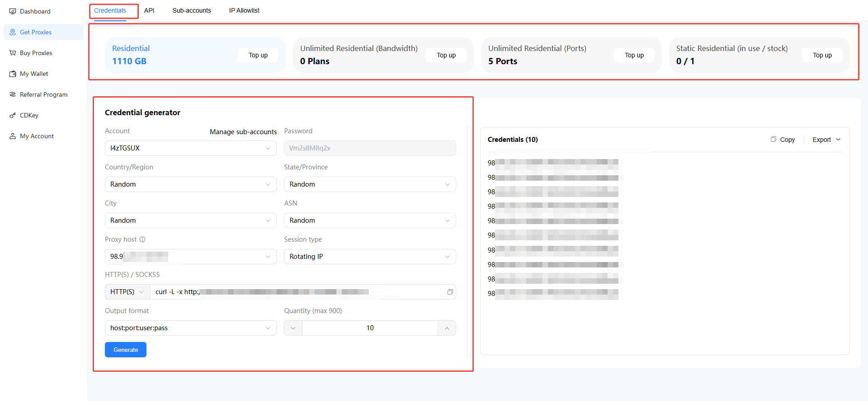868x412 pixels.
Task: Open My Wallet page
Action: [x=43, y=74]
